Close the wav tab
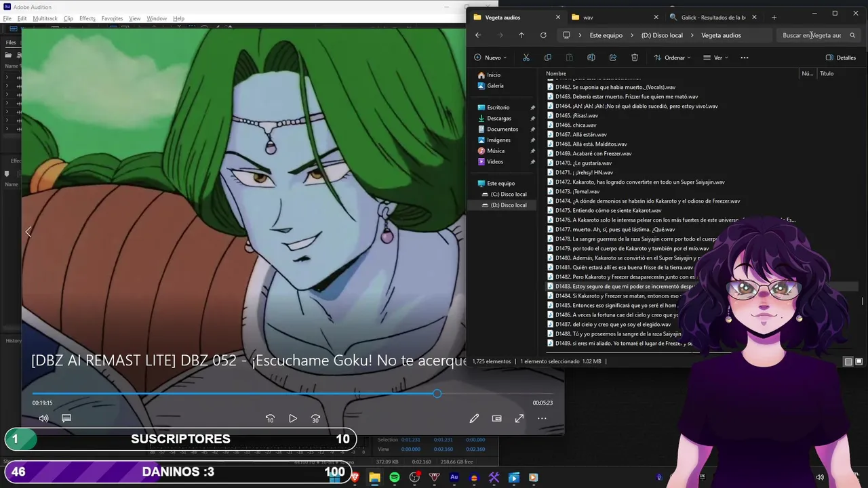 pos(656,17)
